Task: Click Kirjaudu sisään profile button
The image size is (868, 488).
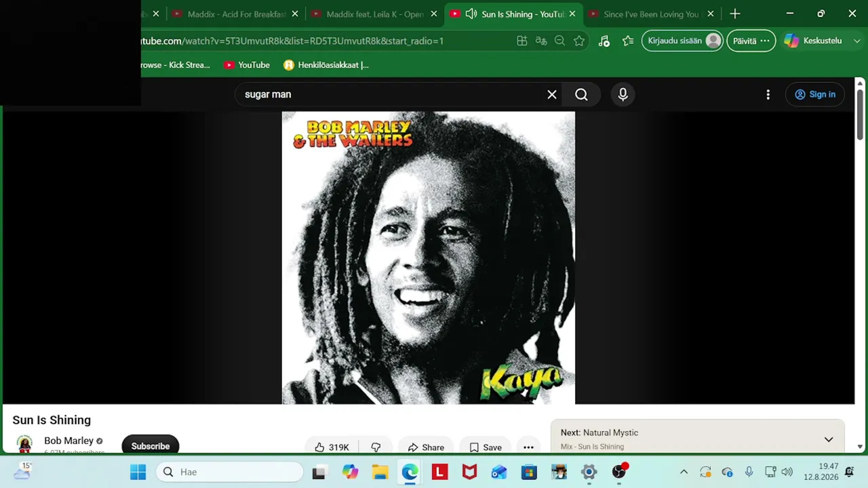Action: point(682,41)
